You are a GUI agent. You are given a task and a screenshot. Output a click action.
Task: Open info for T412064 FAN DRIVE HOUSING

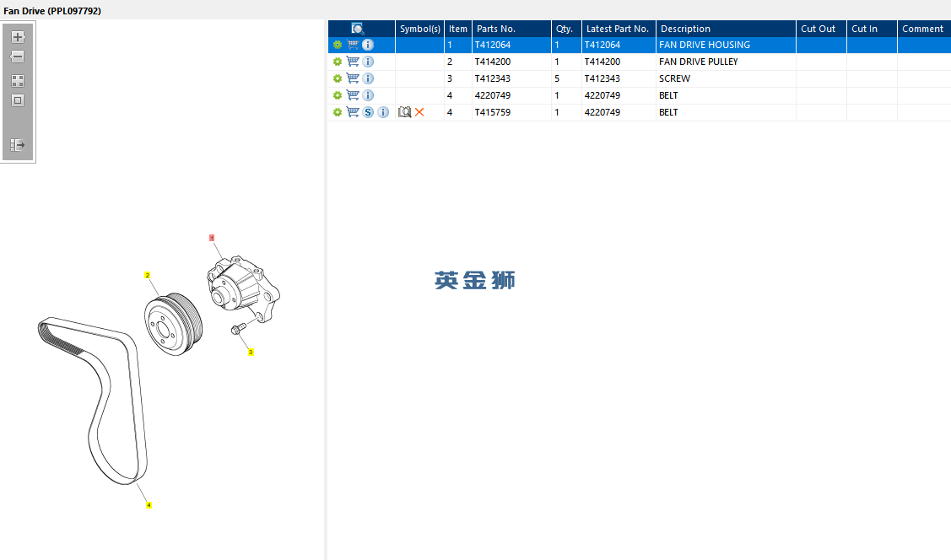pos(368,45)
